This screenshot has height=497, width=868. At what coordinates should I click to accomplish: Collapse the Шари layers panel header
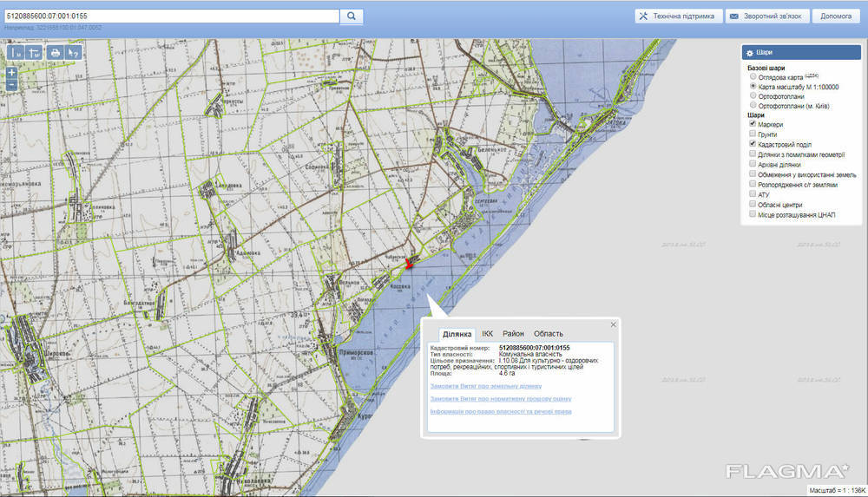point(766,53)
